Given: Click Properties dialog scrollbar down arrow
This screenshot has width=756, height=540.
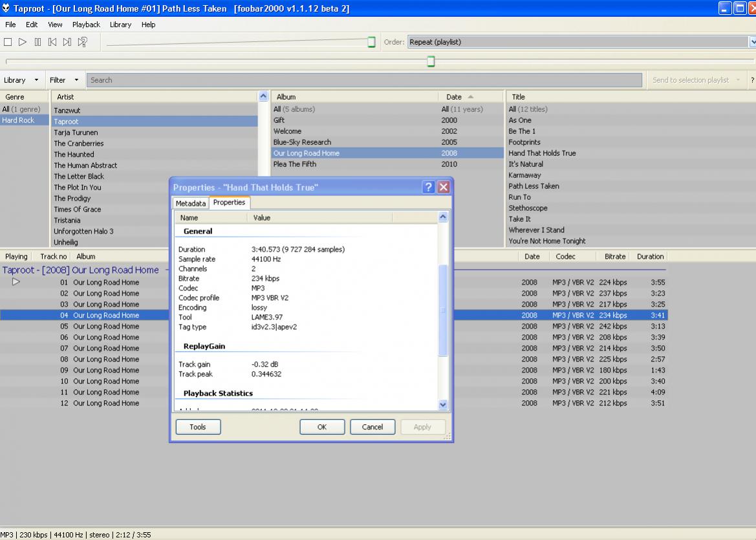Looking at the screenshot, I should coord(443,405).
